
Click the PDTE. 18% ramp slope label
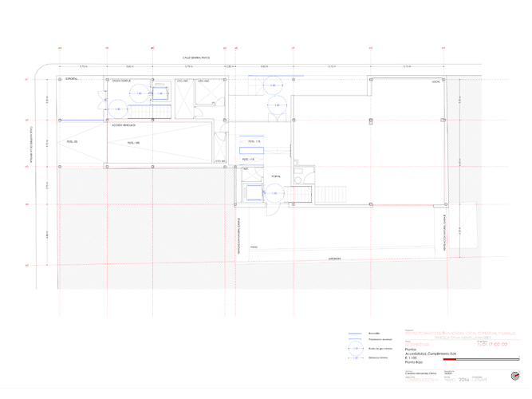pyautogui.click(x=133, y=143)
